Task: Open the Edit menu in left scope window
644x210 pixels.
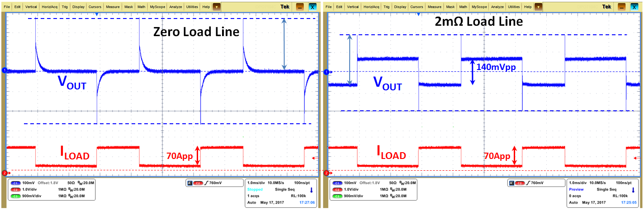Action: pyautogui.click(x=17, y=7)
